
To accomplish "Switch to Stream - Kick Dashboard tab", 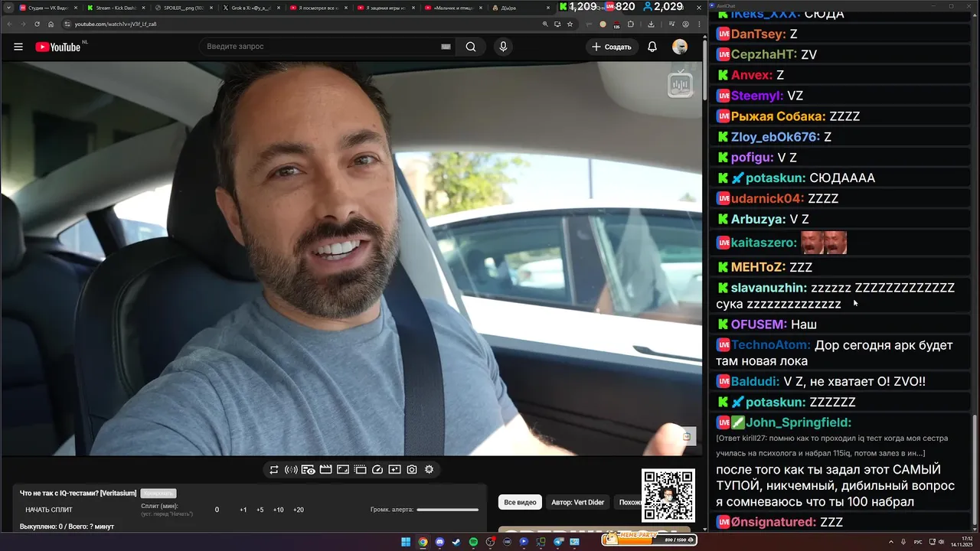I will coord(115,8).
